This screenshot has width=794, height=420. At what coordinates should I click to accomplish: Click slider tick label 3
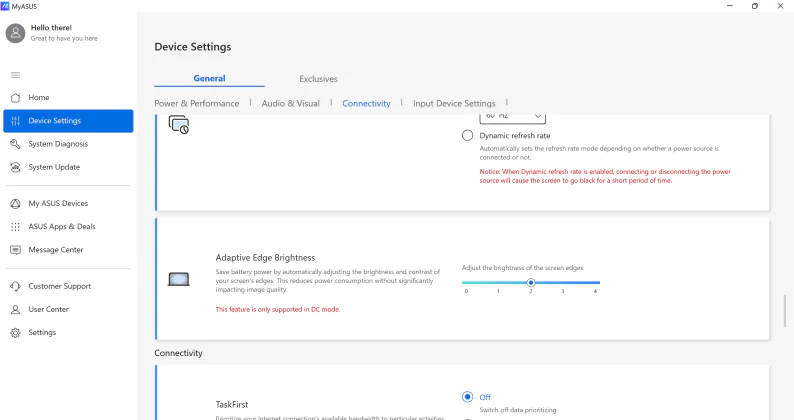point(563,291)
